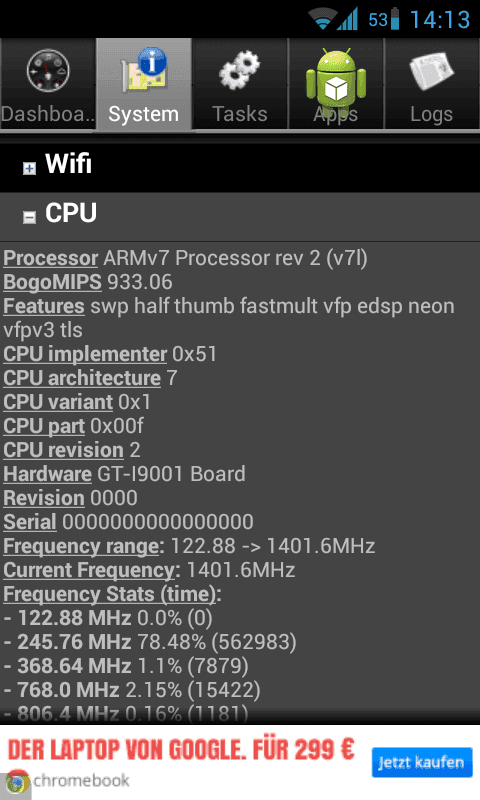Expand the Wifi section plus icon
The height and width of the screenshot is (800, 480).
pyautogui.click(x=30, y=168)
